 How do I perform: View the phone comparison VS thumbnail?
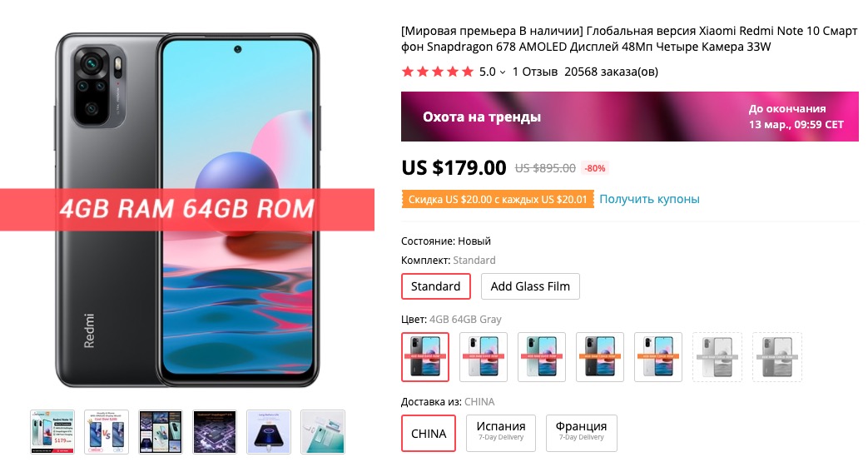107,432
